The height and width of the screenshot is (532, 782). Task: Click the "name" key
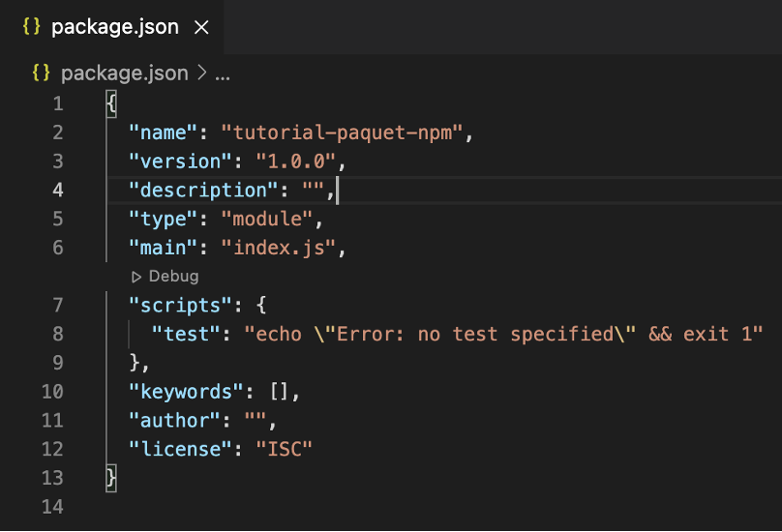(x=164, y=133)
